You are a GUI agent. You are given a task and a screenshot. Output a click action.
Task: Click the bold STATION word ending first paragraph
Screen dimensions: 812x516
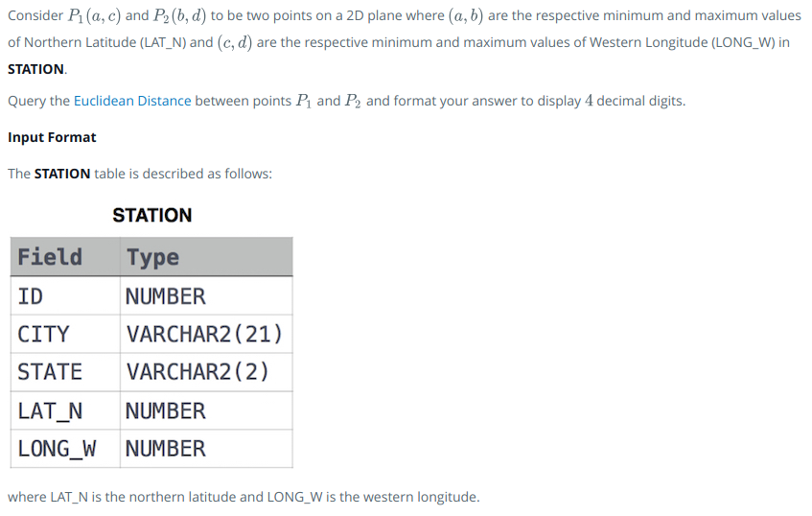click(35, 69)
